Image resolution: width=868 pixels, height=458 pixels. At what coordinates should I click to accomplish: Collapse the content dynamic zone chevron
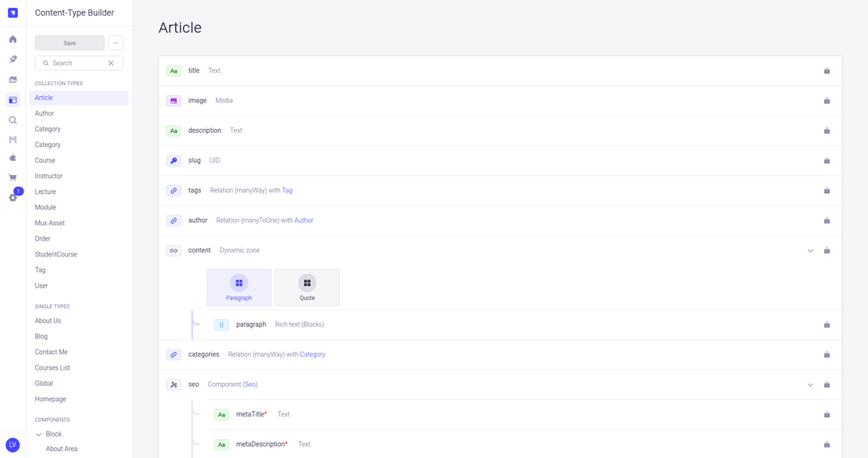pos(810,251)
